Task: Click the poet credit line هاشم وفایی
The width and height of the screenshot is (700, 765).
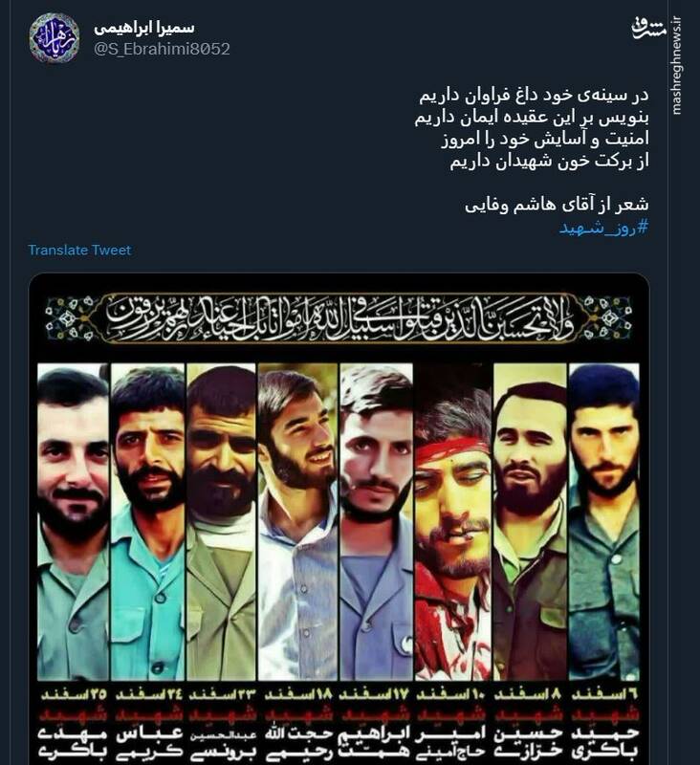Action: pos(557,205)
